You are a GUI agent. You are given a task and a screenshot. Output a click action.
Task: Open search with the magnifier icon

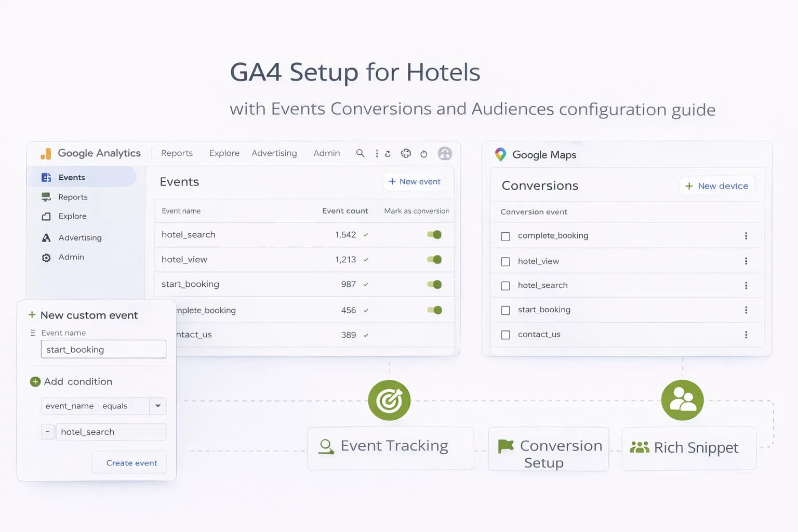point(360,153)
